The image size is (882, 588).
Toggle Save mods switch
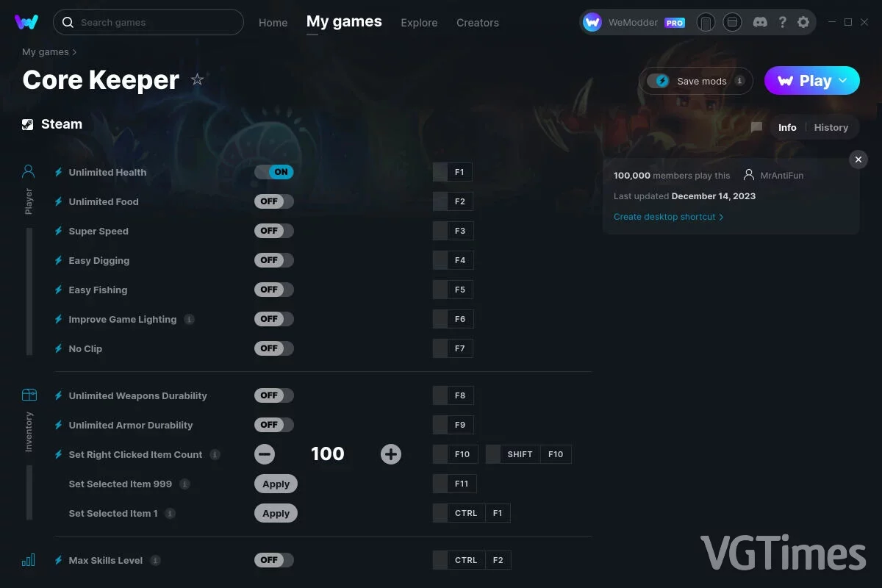click(659, 81)
